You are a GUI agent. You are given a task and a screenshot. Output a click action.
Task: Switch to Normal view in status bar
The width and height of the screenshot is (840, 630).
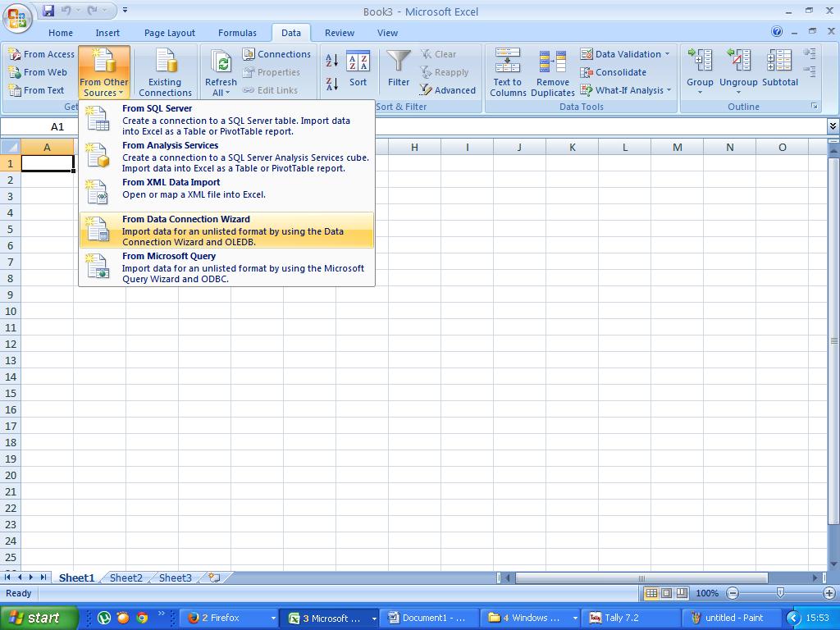tap(651, 593)
